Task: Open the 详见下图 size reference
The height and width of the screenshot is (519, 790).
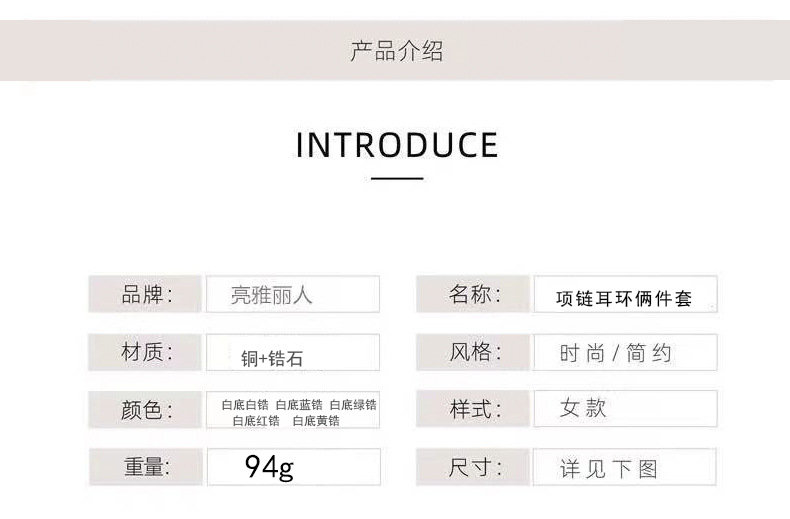Action: point(625,468)
